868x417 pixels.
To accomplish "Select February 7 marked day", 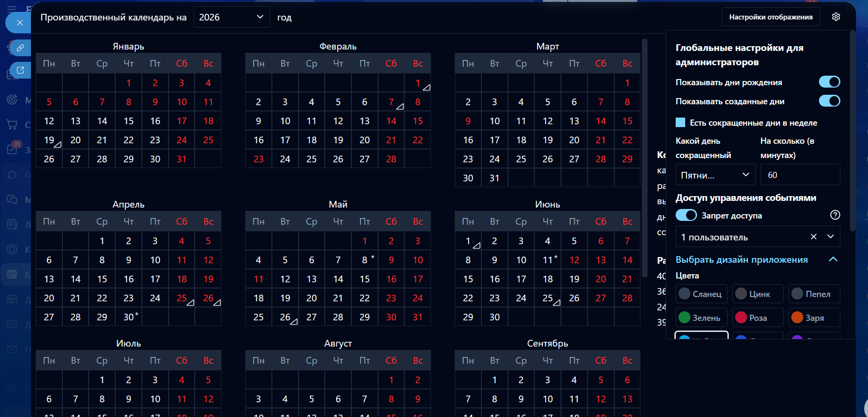I will coord(391,102).
